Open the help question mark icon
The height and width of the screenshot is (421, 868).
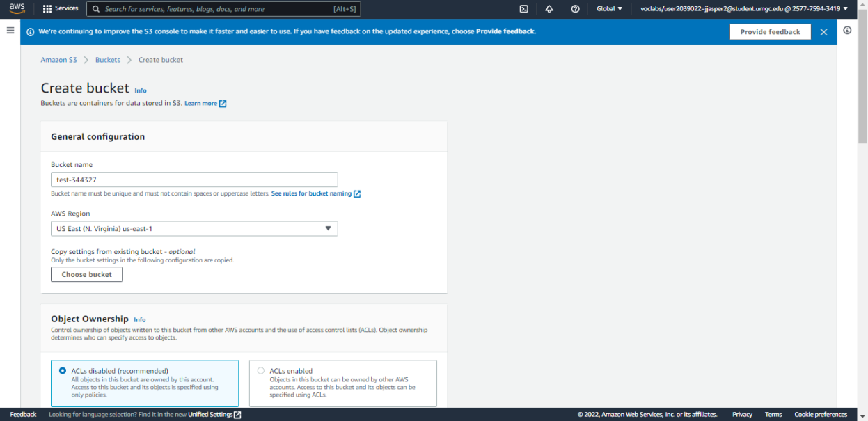point(575,9)
